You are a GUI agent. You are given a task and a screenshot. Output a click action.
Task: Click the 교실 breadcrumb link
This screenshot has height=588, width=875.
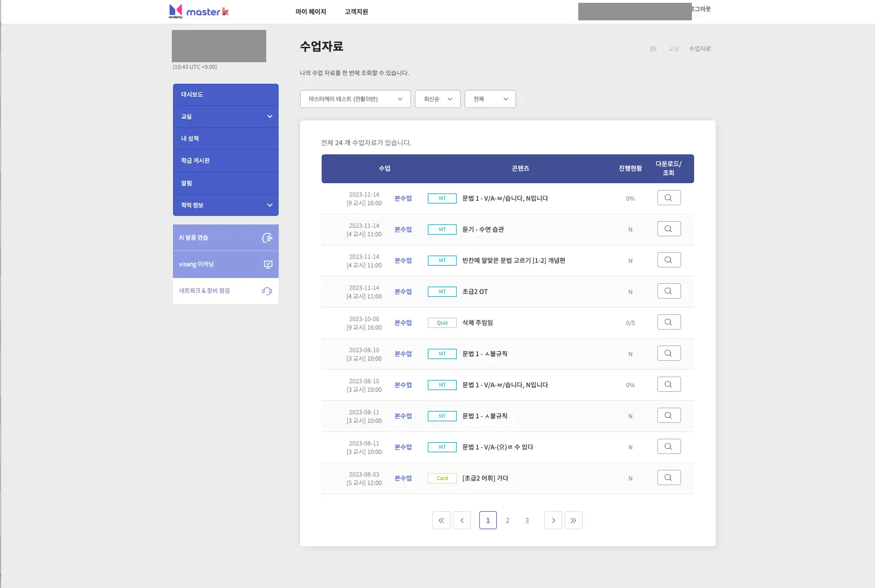pos(673,49)
